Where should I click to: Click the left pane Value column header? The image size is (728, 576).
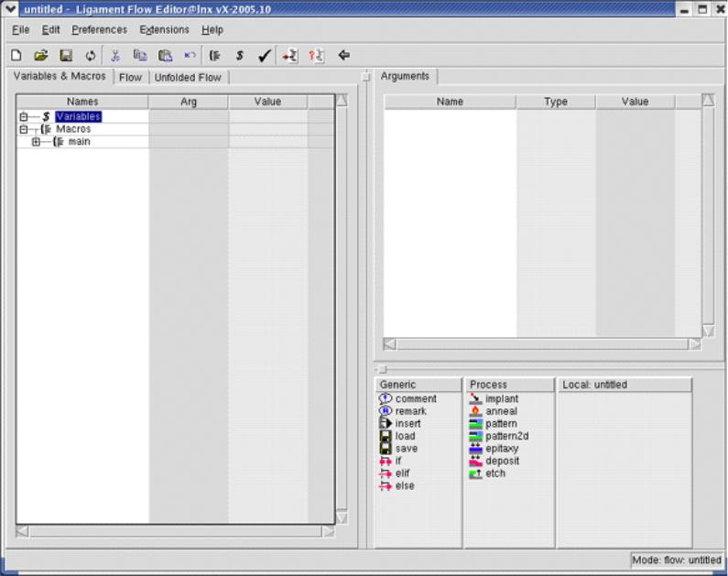pos(268,102)
